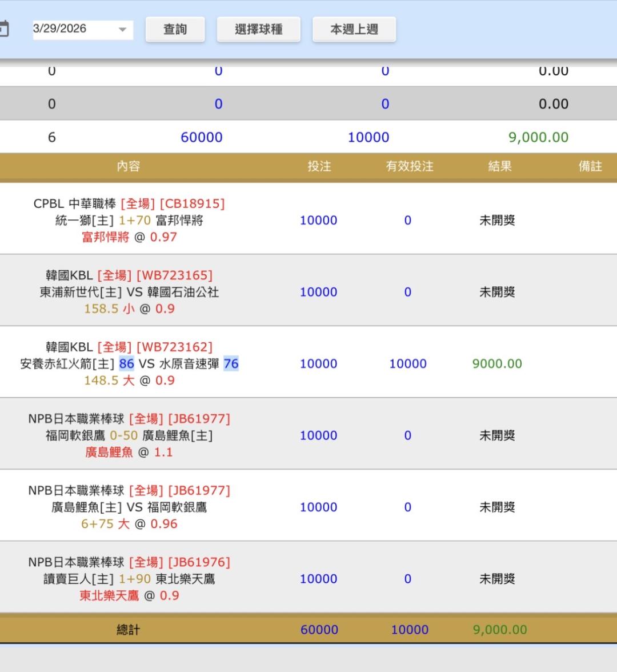
Task: Click the 本週上週 button
Action: coord(354,29)
